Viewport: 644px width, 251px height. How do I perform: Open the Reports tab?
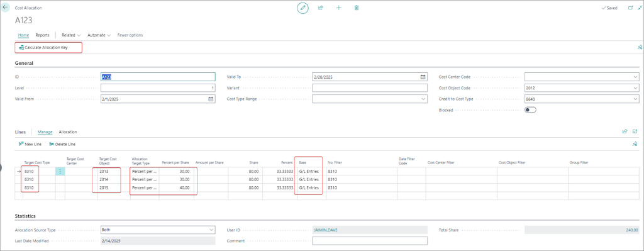point(42,35)
